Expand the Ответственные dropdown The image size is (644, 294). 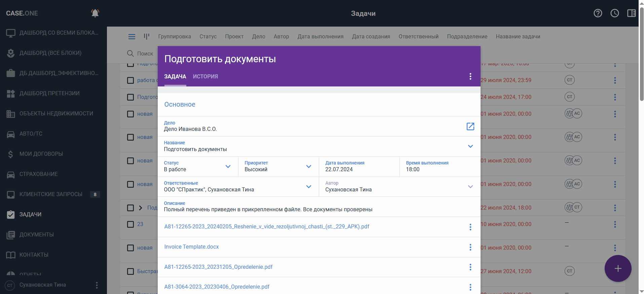(308, 187)
